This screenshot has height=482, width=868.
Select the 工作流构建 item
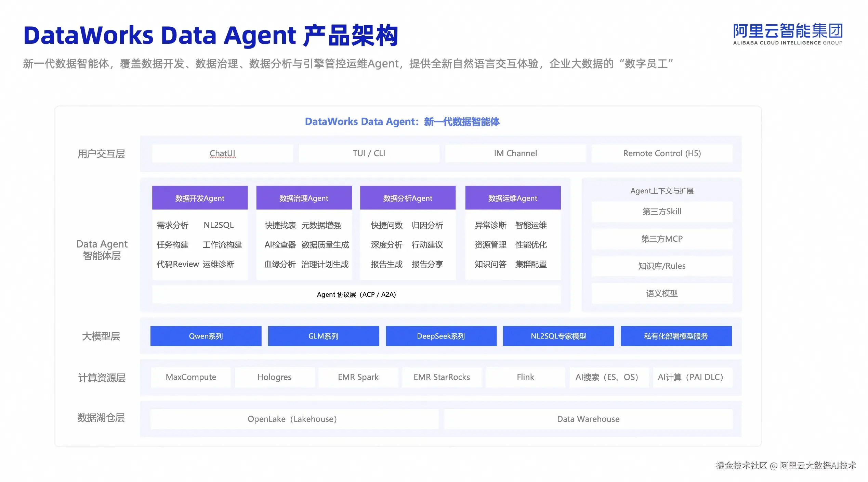click(222, 245)
